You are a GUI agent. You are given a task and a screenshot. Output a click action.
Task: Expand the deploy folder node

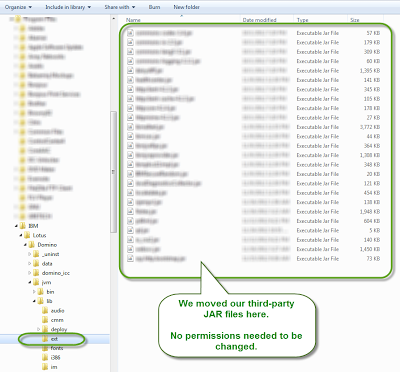(39, 329)
